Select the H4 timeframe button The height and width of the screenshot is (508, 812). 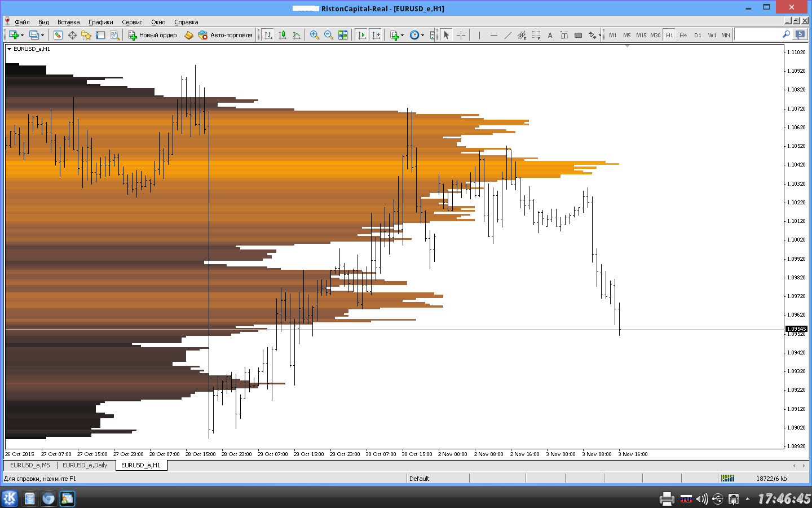pos(683,35)
